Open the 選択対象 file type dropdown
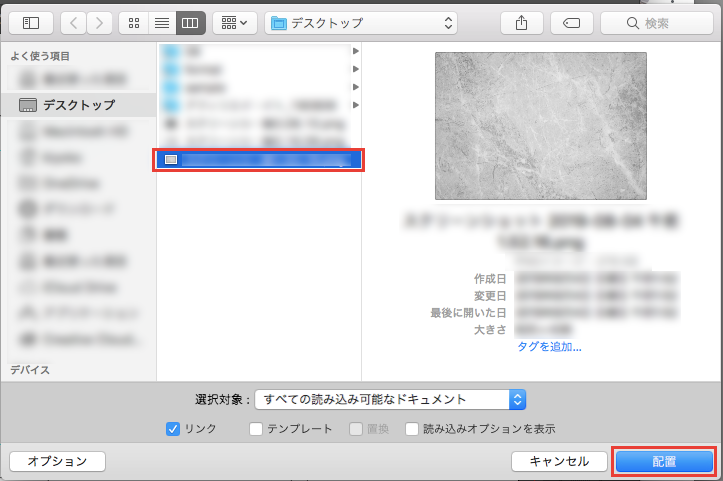Image resolution: width=723 pixels, height=481 pixels. pos(390,399)
